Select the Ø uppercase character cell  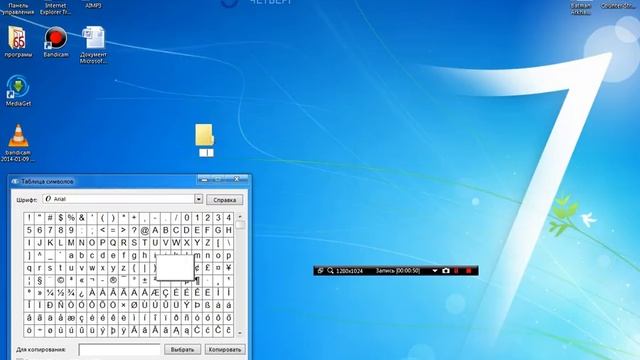[134, 305]
